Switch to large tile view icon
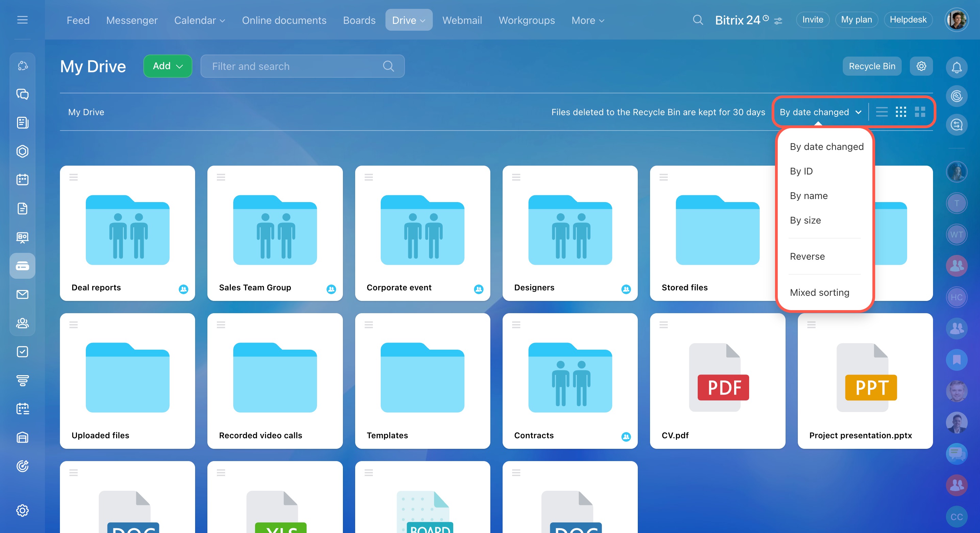 919,112
